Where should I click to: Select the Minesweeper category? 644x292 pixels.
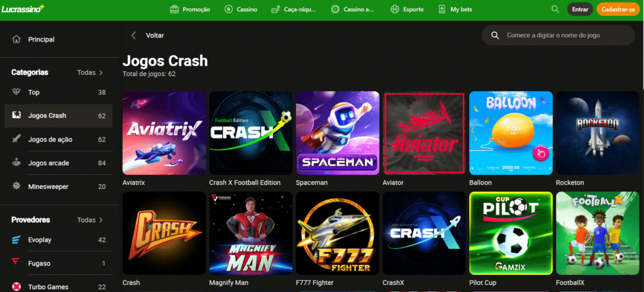coord(58,186)
